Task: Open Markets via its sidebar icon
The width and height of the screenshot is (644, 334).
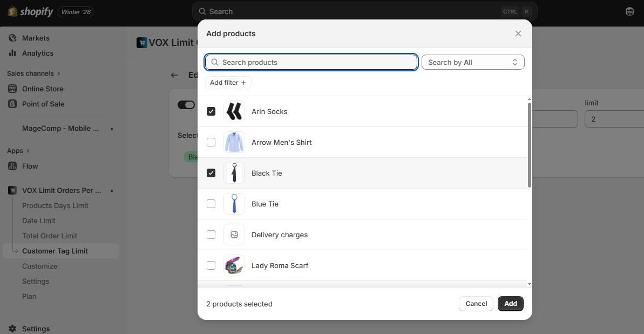Action: pos(12,38)
